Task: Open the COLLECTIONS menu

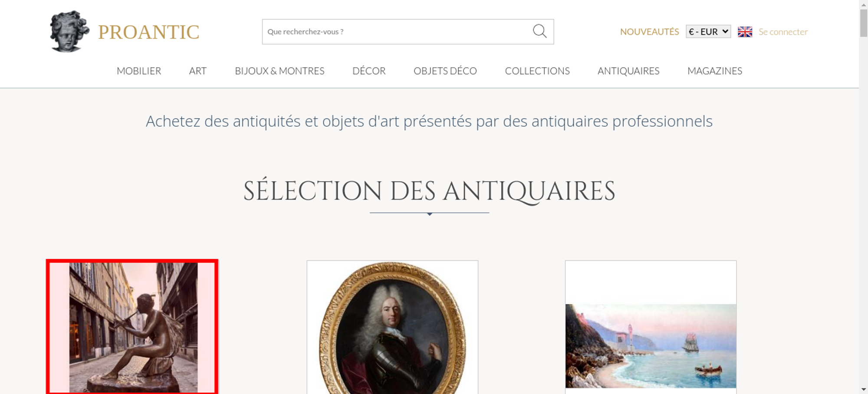Action: [x=537, y=71]
